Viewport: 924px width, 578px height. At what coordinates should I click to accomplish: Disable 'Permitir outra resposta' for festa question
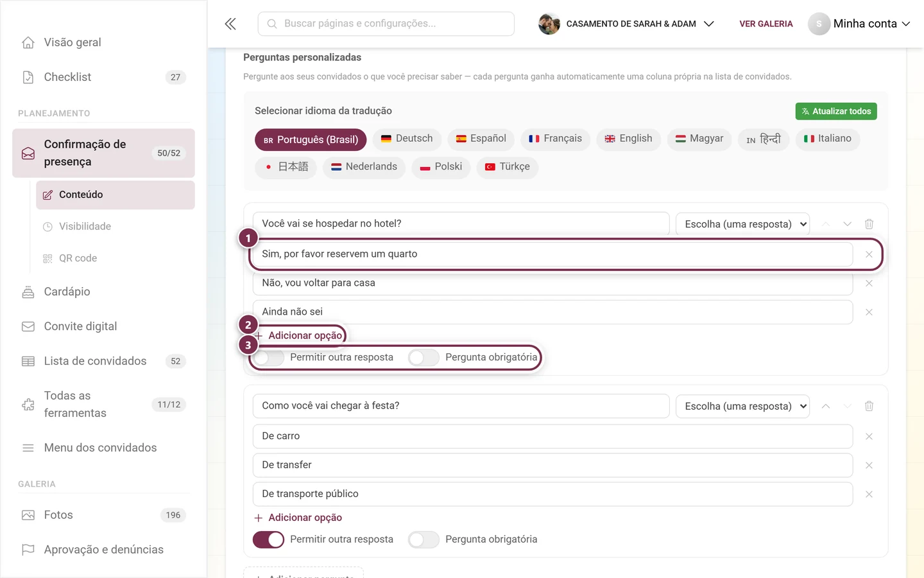pos(268,539)
